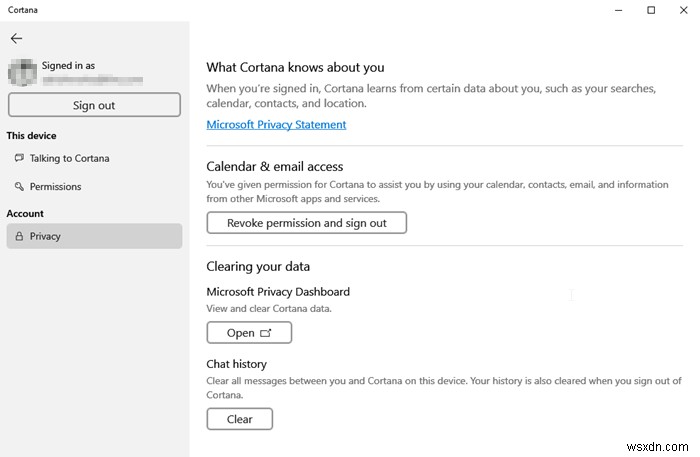Click the blurred profile avatar

pos(22,72)
